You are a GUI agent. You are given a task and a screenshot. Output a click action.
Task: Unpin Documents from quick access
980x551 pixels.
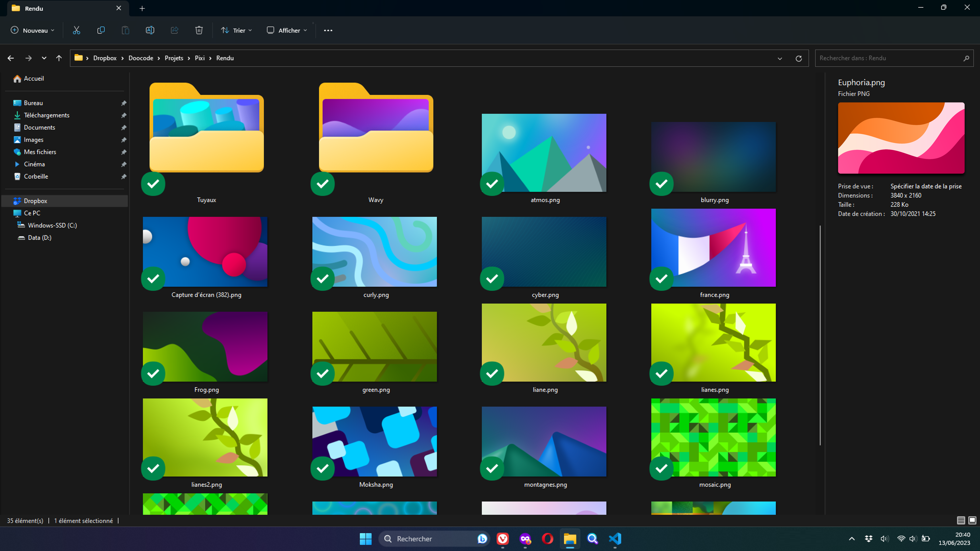pos(124,128)
